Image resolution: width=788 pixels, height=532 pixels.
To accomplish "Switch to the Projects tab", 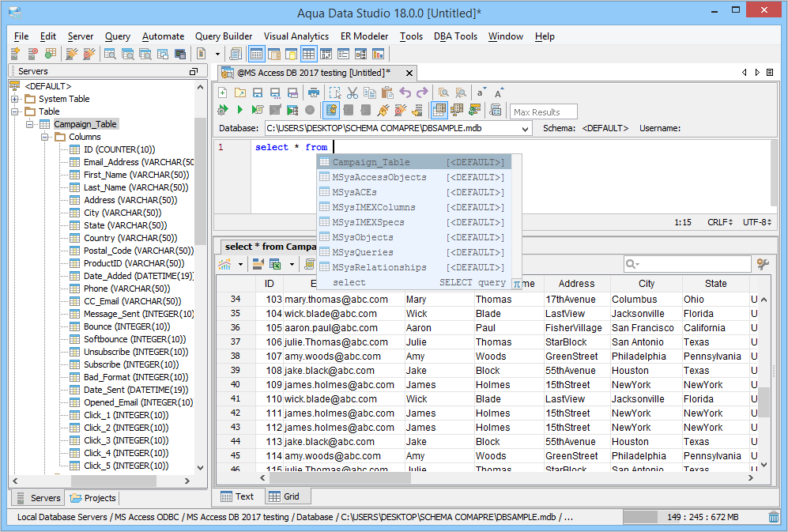I will pos(93,498).
